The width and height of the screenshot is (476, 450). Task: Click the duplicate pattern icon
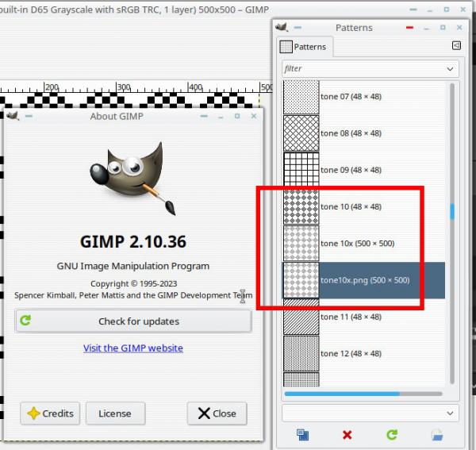[x=303, y=435]
